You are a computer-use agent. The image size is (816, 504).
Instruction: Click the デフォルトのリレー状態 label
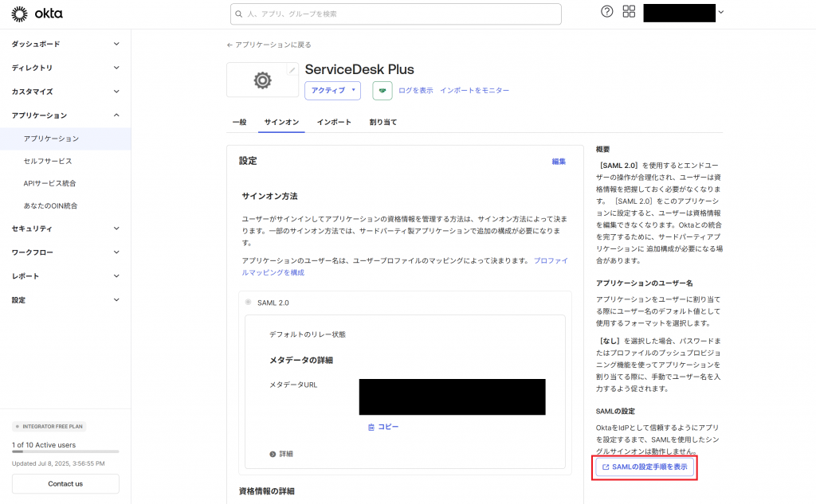click(x=308, y=334)
